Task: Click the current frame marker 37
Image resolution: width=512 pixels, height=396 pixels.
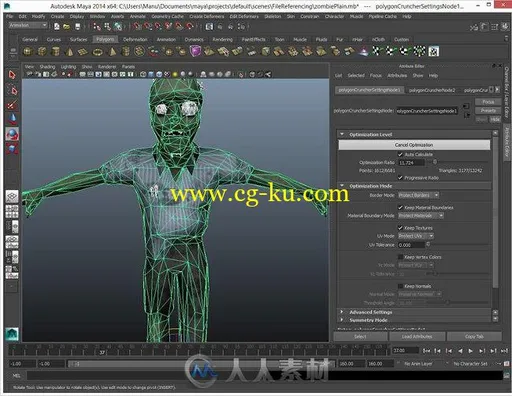Action: click(102, 352)
